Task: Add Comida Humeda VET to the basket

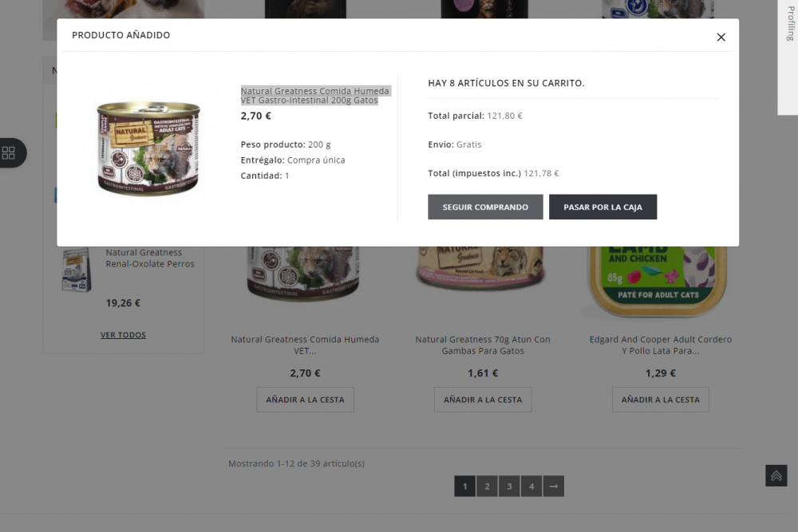Action: pos(306,400)
